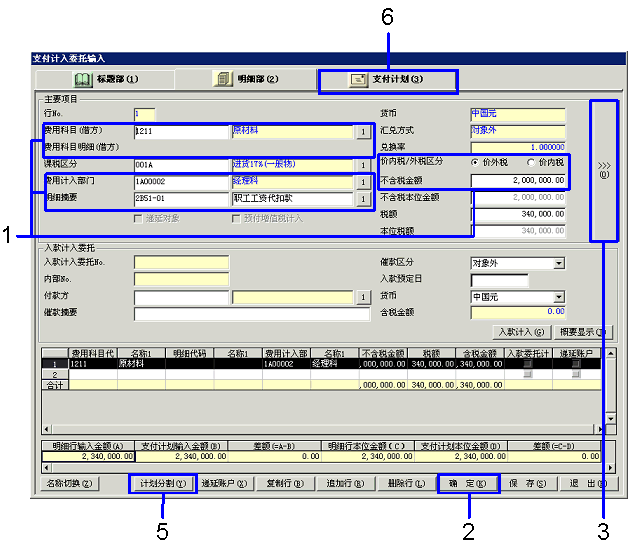The height and width of the screenshot is (547, 628).
Task: Click the 追加行(R) button
Action: coord(345,484)
